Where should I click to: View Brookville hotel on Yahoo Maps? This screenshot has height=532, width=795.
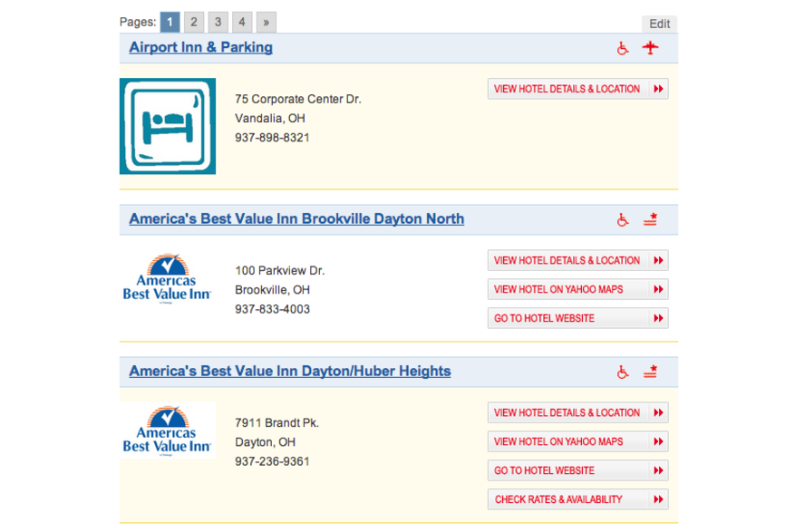click(577, 289)
